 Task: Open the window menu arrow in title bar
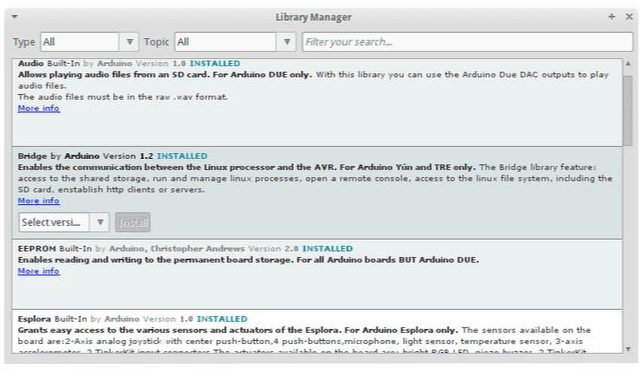[x=14, y=17]
